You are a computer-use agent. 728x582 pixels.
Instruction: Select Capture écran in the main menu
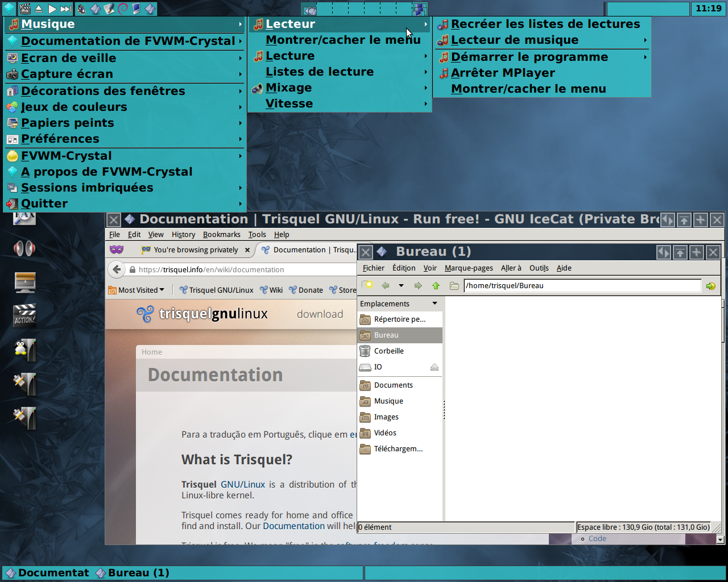(x=125, y=74)
